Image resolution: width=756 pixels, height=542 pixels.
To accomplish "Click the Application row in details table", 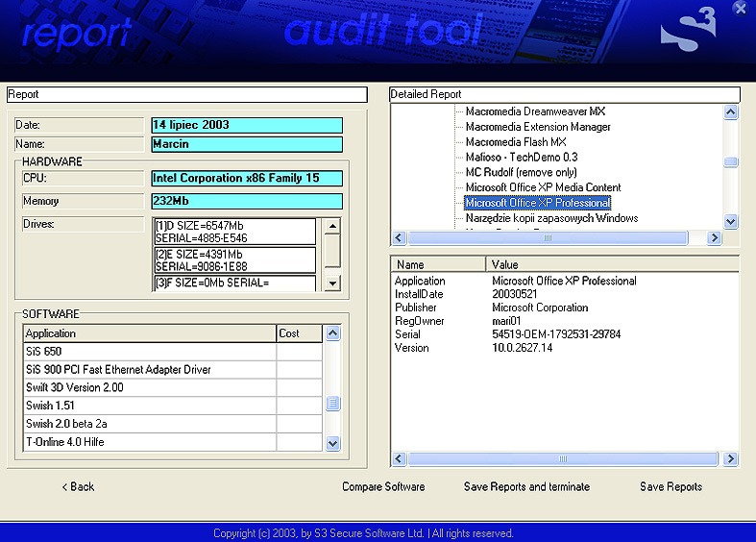I will point(564,282).
